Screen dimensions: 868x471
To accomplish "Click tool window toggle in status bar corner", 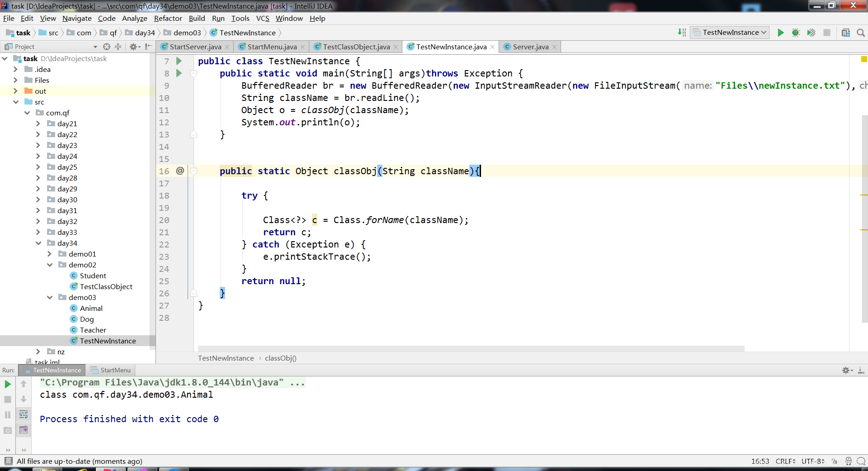I will (8, 461).
